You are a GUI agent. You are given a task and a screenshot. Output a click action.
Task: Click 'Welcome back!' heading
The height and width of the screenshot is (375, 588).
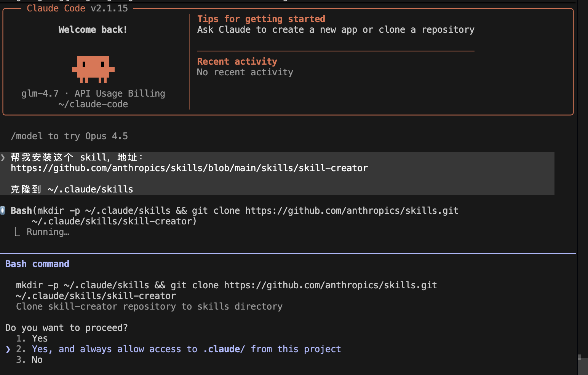(x=93, y=30)
